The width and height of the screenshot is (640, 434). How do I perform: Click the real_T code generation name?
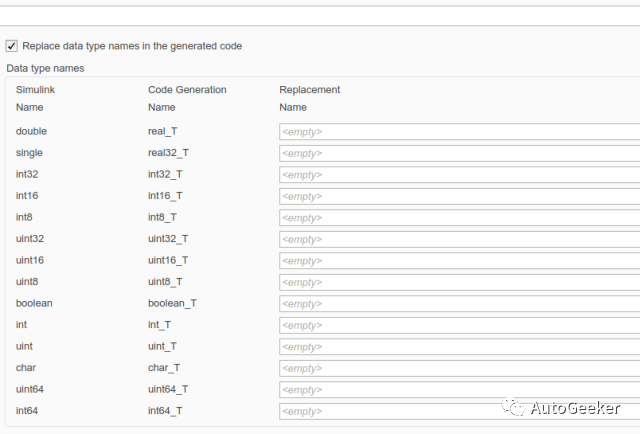point(162,131)
